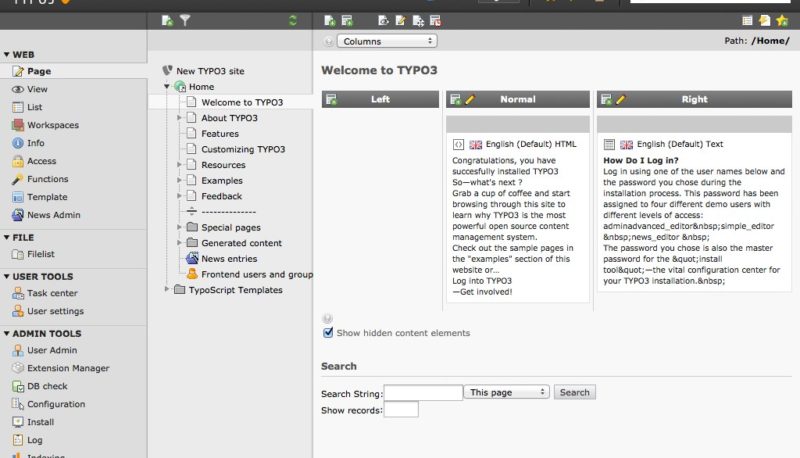Viewport: 800px width, 458px height.
Task: Select Customizing TYPO3 page in tree
Action: [x=243, y=149]
